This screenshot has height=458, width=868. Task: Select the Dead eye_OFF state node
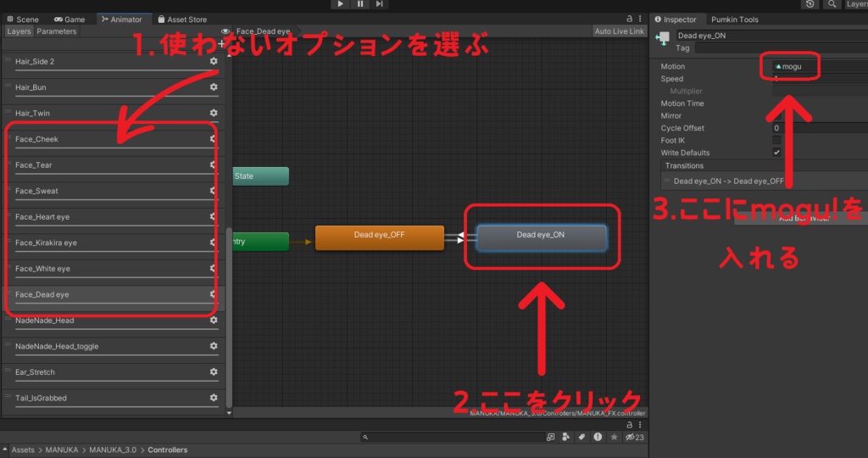tap(379, 237)
